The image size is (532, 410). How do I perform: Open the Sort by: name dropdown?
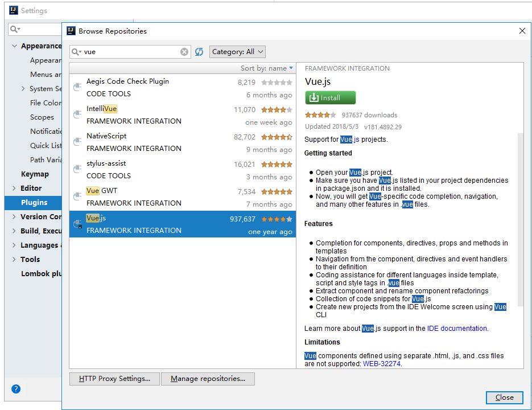coord(267,68)
